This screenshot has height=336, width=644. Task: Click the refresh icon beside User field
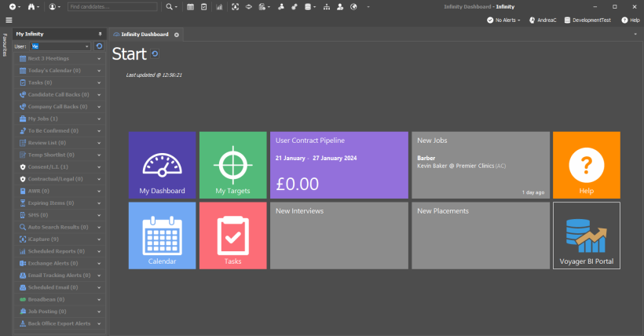[99, 46]
